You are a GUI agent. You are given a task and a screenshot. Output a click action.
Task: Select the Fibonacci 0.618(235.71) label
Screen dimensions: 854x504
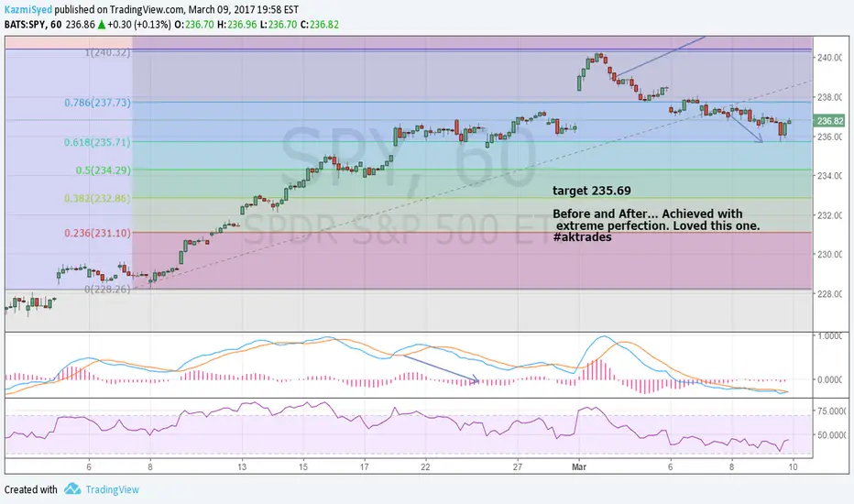[x=97, y=142]
